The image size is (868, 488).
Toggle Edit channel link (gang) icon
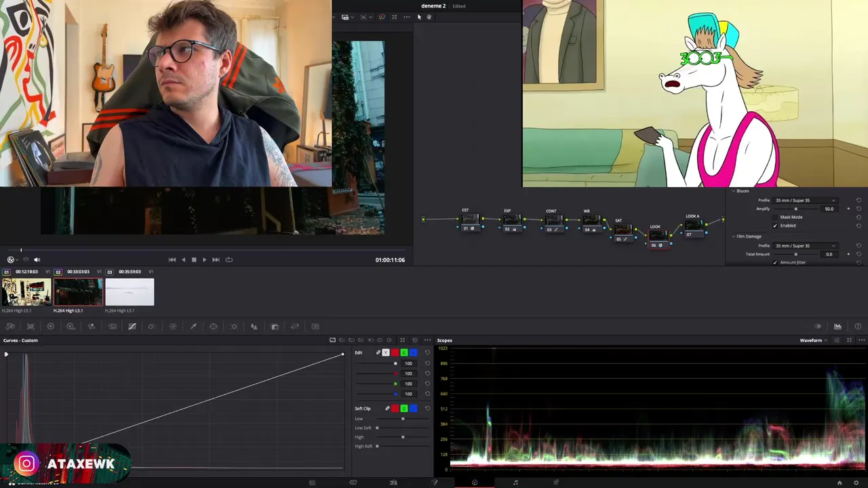(x=378, y=352)
